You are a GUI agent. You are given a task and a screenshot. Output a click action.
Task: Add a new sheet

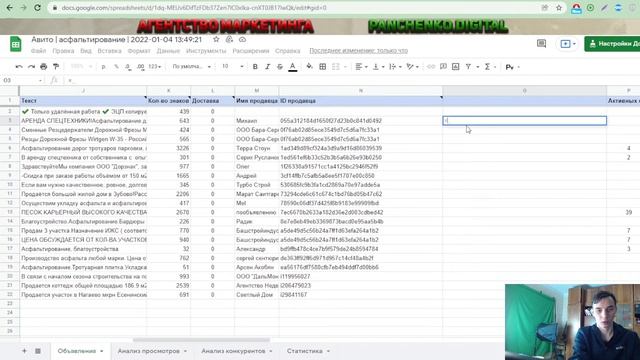24,351
